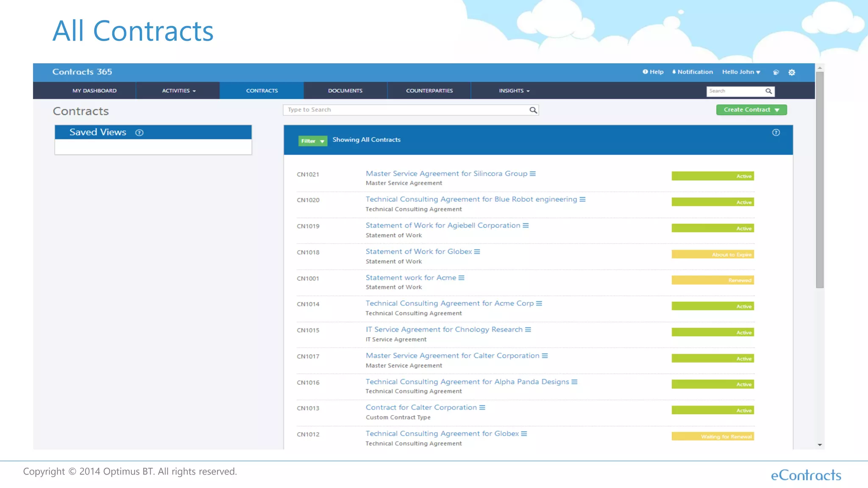868x488 pixels.
Task: Open Technical Consulting Agreement for Blue Robot engineering
Action: (471, 200)
